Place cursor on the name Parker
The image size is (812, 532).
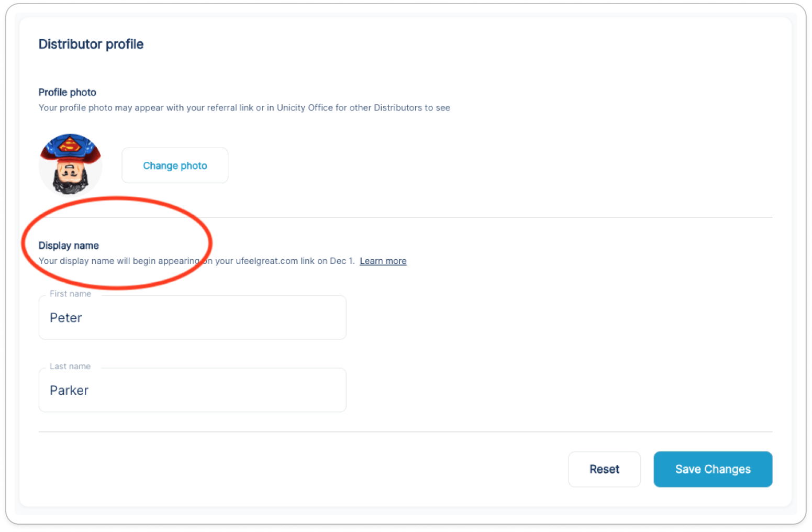[69, 390]
